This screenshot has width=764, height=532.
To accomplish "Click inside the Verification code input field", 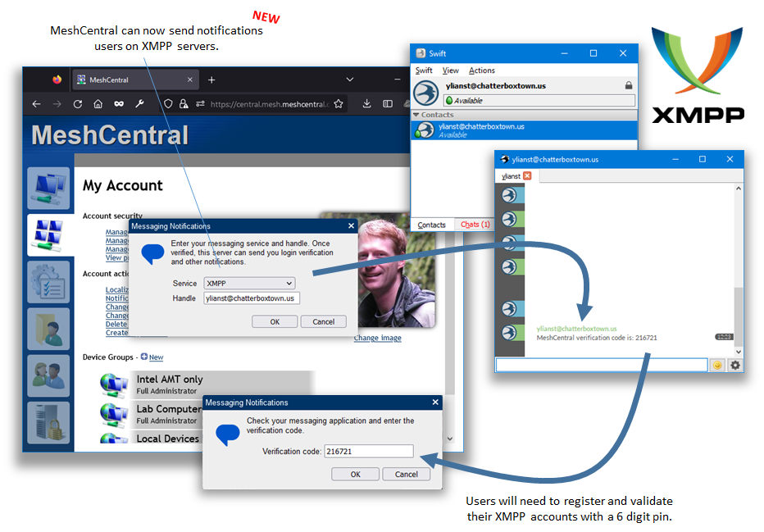I will 369,451.
